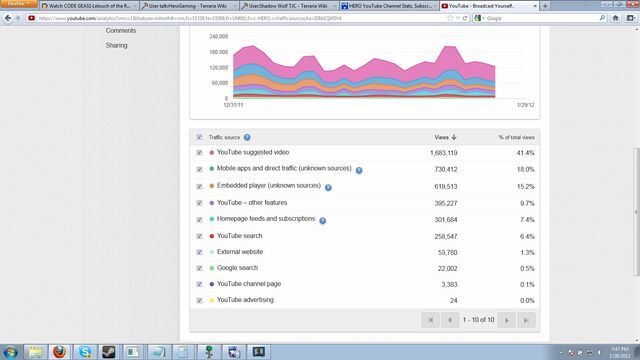
Task: Go to previous table page
Action: pyautogui.click(x=450, y=320)
